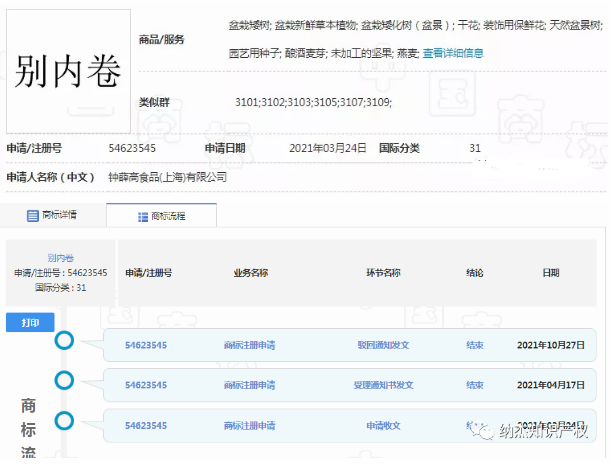The height and width of the screenshot is (466, 612).
Task: Click the 业务名称 column header
Action: click(251, 273)
